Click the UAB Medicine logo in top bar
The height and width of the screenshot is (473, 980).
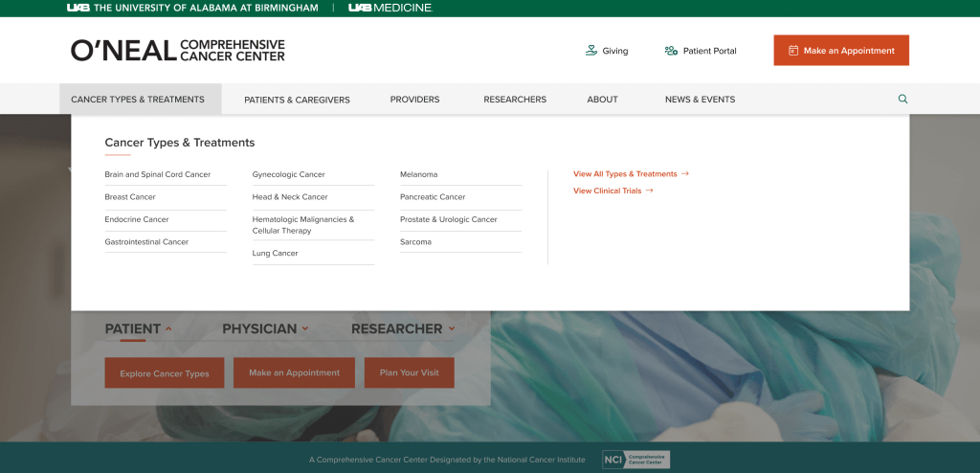[x=390, y=8]
